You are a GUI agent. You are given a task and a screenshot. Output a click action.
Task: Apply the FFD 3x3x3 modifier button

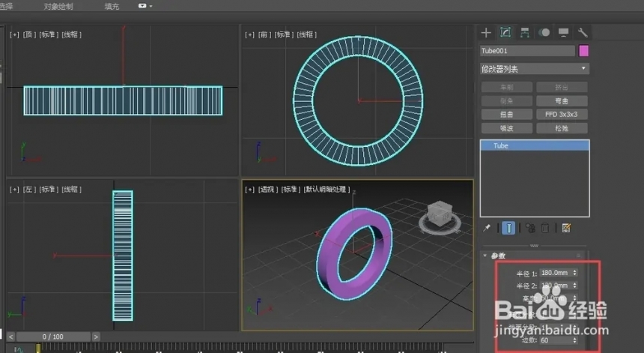tap(562, 114)
